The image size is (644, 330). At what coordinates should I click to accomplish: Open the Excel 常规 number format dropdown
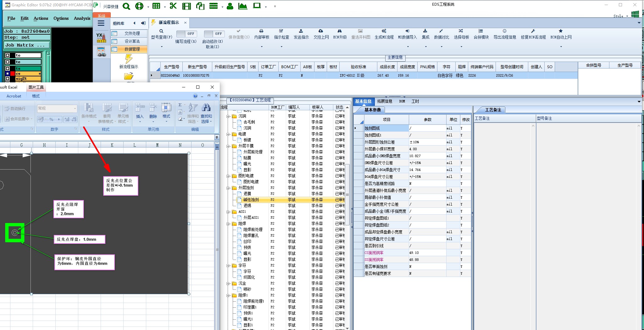[75, 108]
